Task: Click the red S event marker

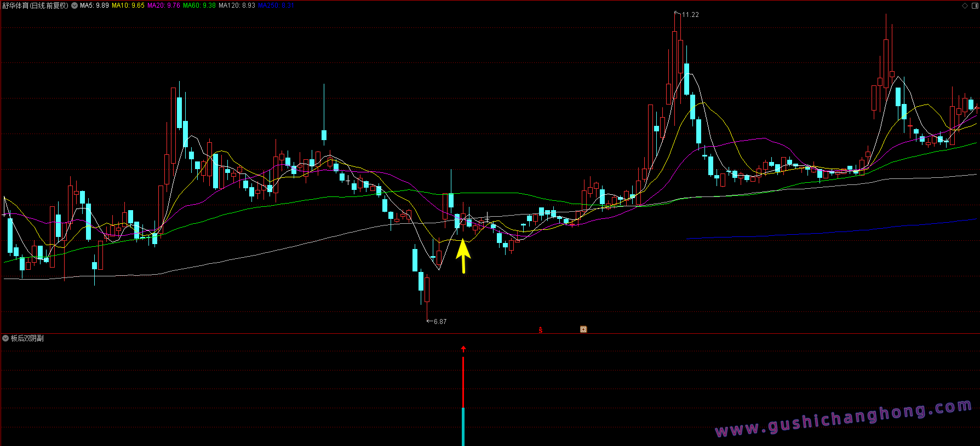Action: coord(540,329)
